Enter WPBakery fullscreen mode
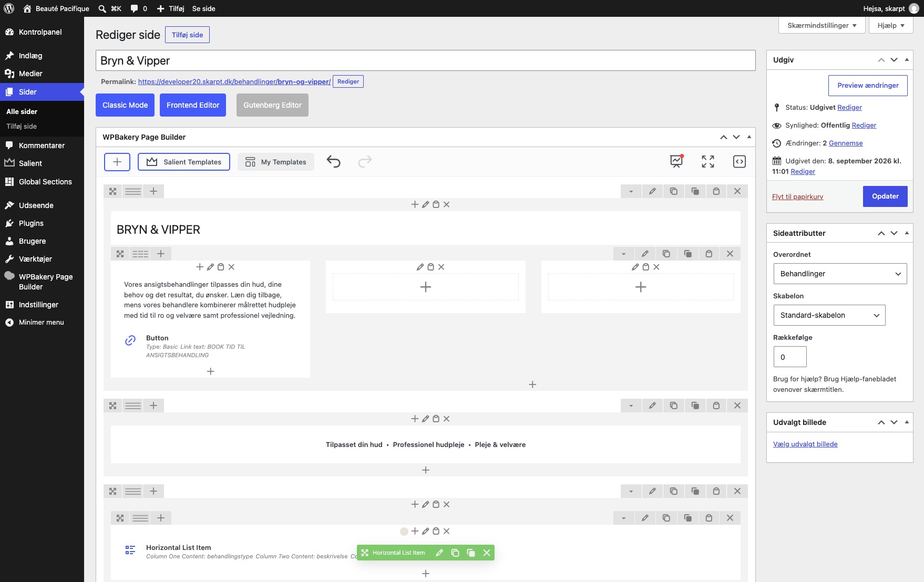 pyautogui.click(x=708, y=162)
